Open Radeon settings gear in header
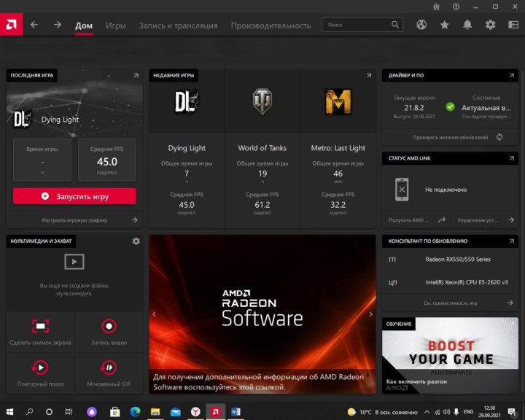This screenshot has height=420, width=525. click(490, 25)
